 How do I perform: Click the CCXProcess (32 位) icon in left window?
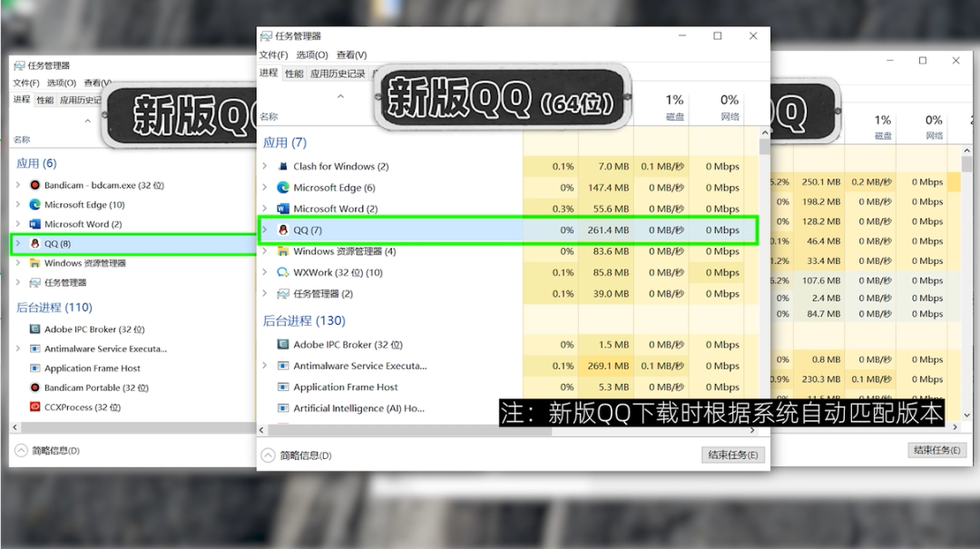click(x=35, y=407)
